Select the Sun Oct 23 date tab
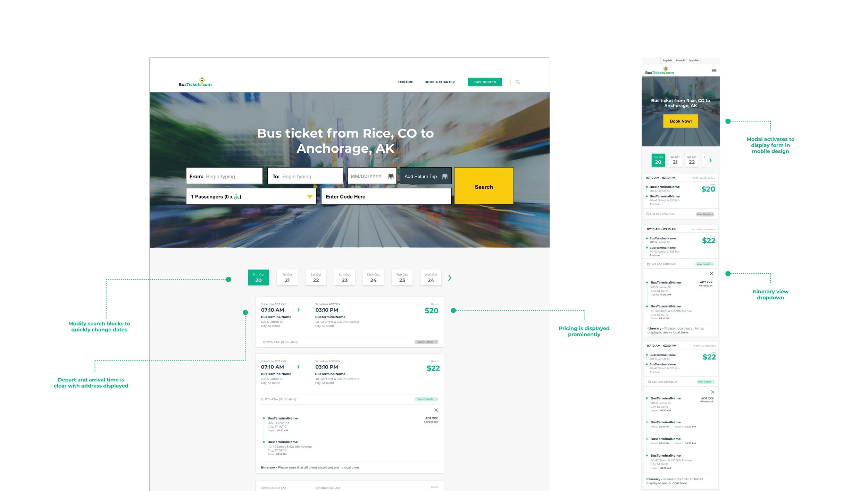Image resolution: width=868 pixels, height=491 pixels. point(344,278)
